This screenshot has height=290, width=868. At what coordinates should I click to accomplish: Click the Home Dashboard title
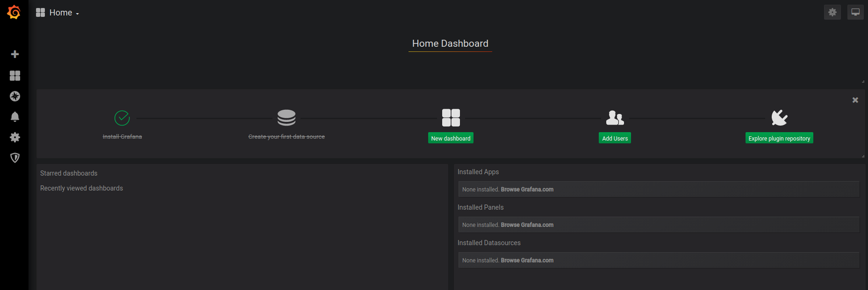pyautogui.click(x=450, y=44)
